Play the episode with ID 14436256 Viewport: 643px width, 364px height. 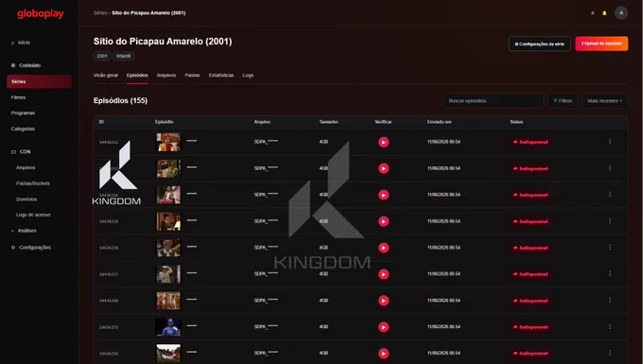[x=383, y=354]
